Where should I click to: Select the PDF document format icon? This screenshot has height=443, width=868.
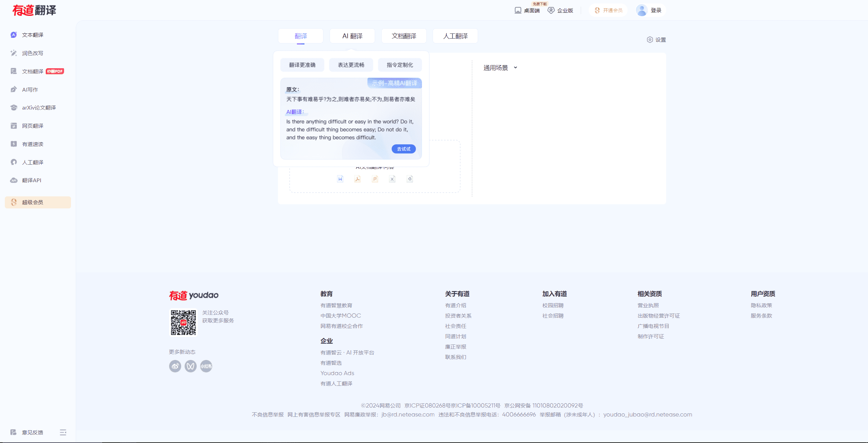tap(358, 179)
